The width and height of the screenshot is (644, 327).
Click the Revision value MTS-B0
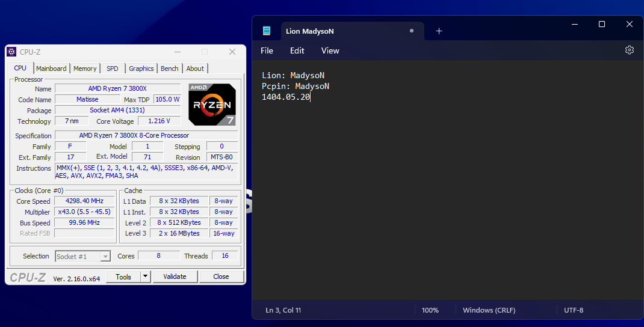(x=221, y=157)
